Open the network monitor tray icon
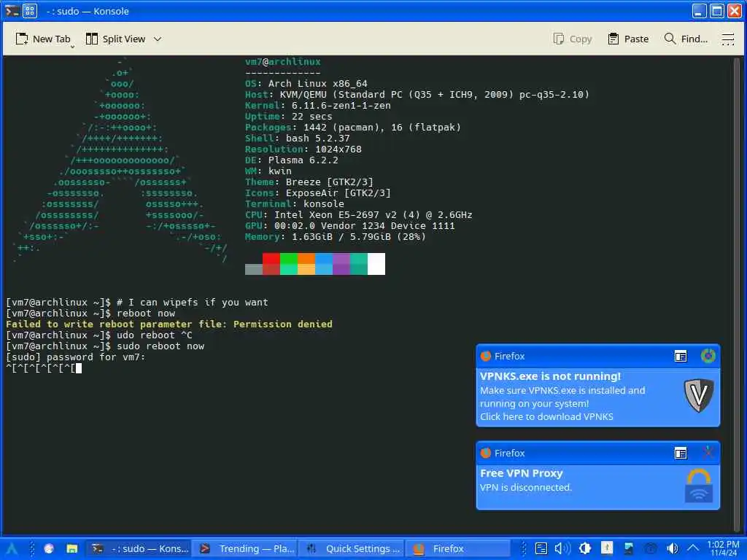 tap(629, 548)
